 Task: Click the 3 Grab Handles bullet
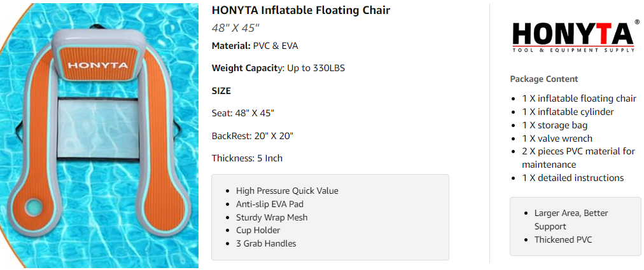coord(266,243)
